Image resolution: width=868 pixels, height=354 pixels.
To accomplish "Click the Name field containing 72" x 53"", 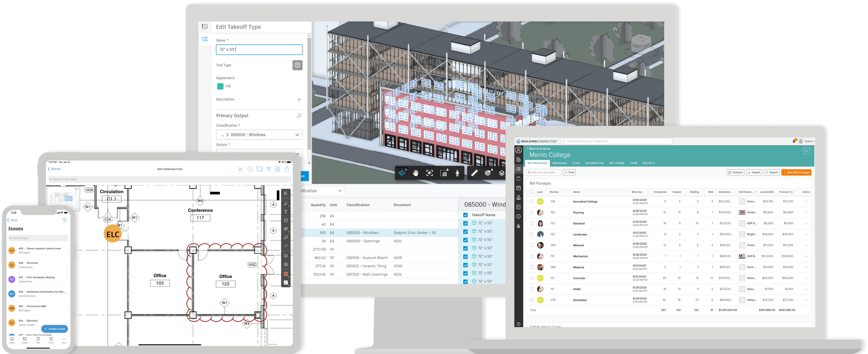I will point(259,49).
